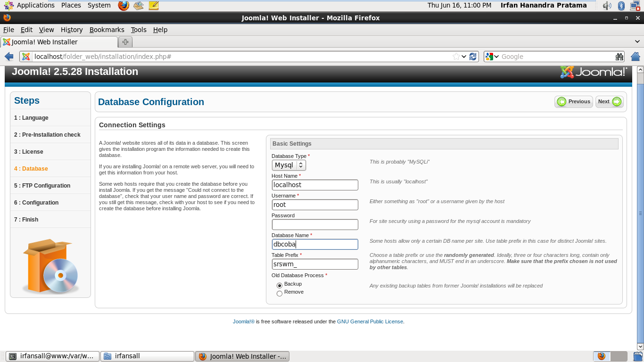Click the Next button
This screenshot has height=362, width=644.
click(610, 102)
